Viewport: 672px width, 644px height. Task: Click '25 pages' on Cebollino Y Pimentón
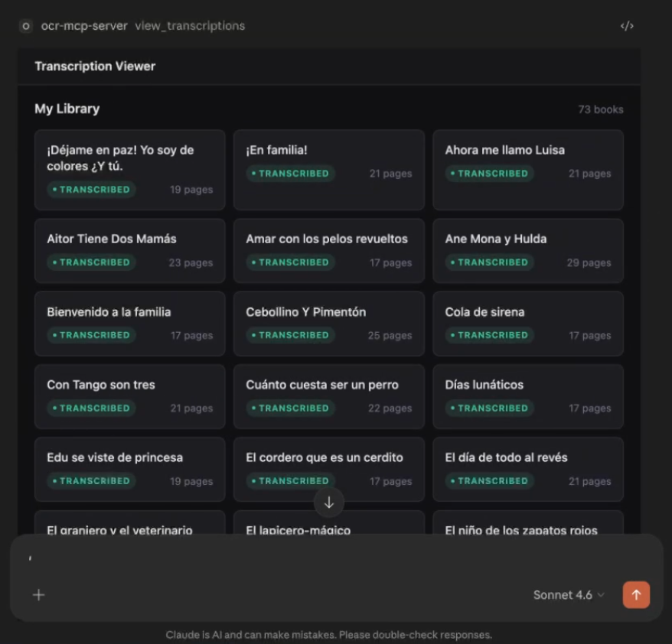coord(390,336)
